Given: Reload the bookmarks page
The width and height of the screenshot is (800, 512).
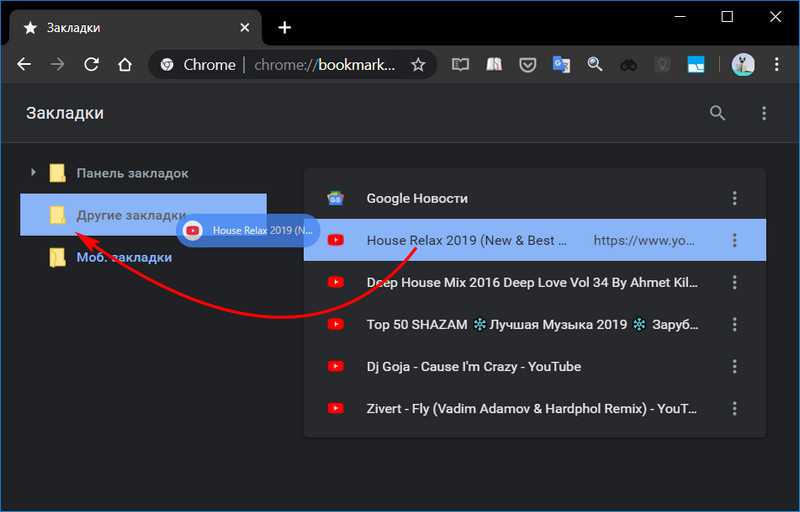Looking at the screenshot, I should [91, 65].
